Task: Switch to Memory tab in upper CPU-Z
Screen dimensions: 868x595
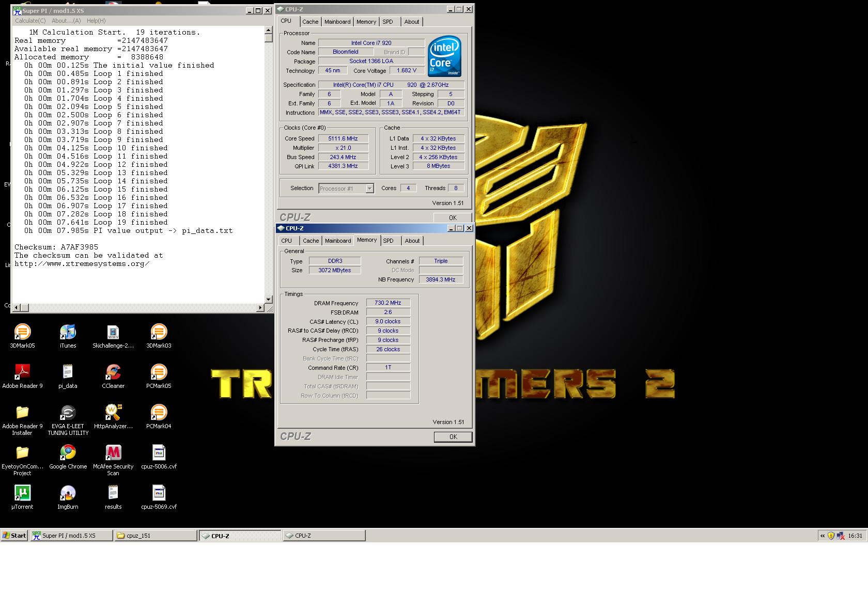Action: 366,22
